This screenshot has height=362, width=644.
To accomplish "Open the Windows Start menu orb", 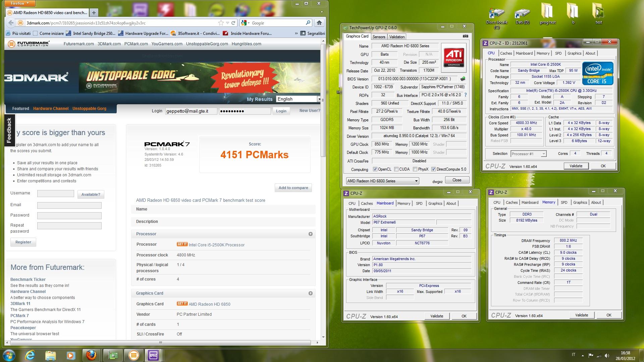I will click(x=9, y=355).
